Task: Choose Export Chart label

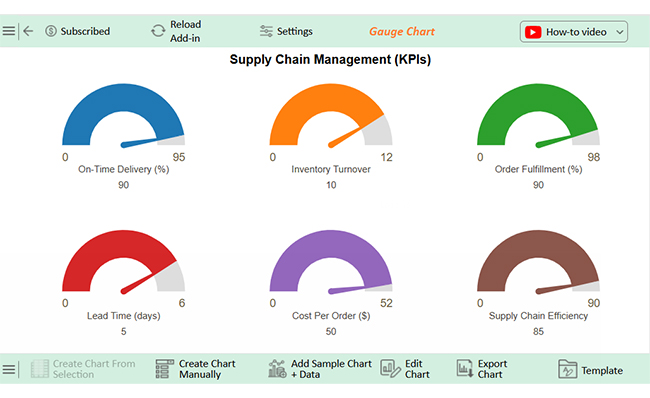Action: pos(492,369)
